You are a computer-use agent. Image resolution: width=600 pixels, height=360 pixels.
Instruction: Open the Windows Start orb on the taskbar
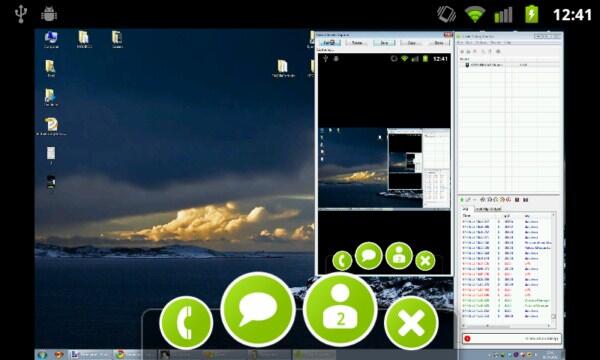click(x=42, y=355)
